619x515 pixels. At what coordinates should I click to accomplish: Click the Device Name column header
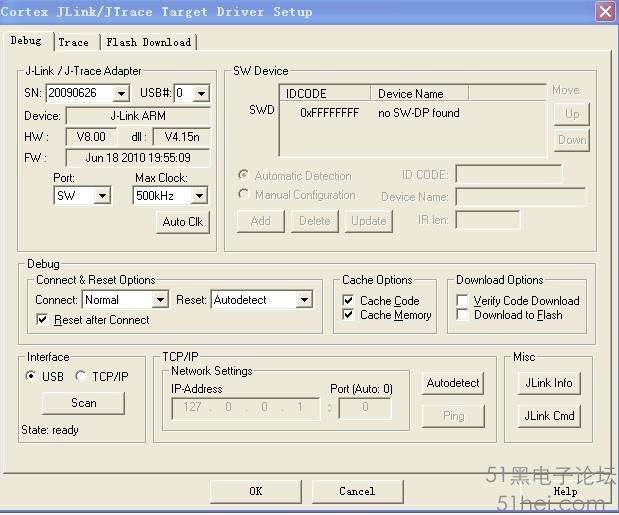419,94
